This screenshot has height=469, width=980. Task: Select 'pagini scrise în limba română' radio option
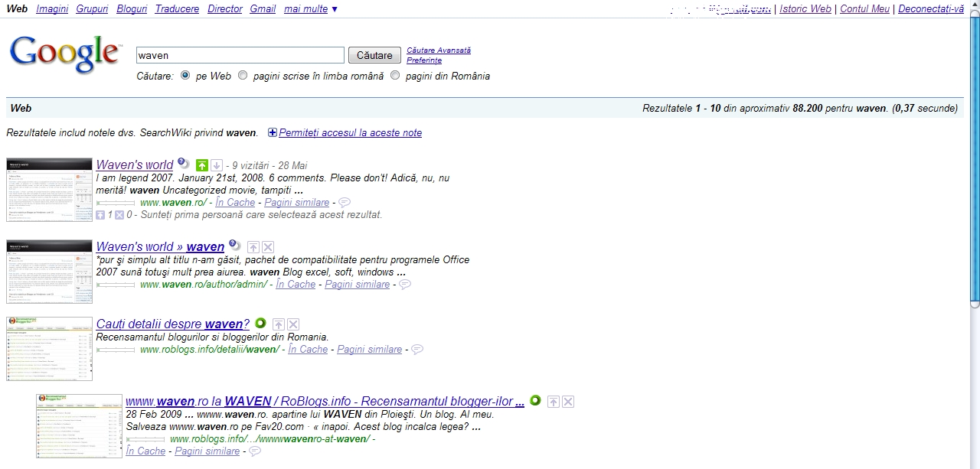243,76
